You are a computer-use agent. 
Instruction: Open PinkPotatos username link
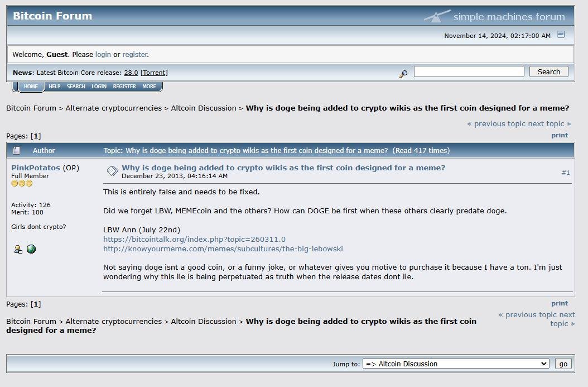coord(36,168)
